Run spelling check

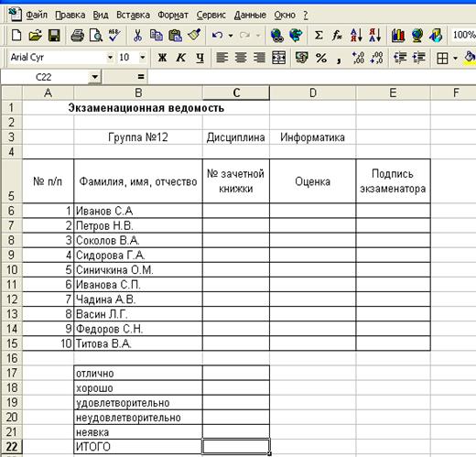click(114, 35)
